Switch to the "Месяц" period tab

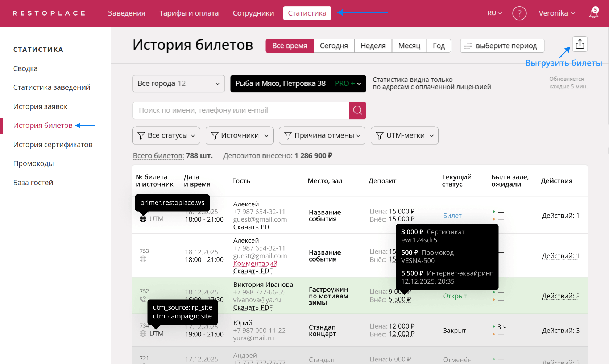[409, 46]
